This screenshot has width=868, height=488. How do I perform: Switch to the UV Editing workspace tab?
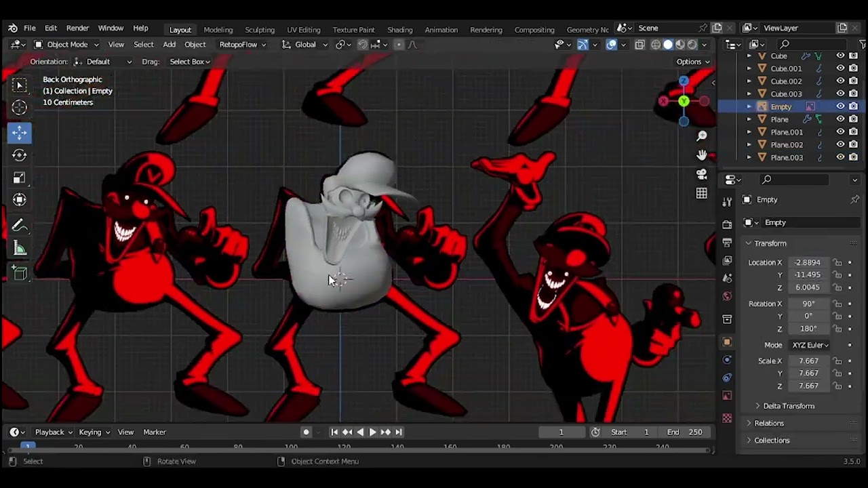point(303,30)
